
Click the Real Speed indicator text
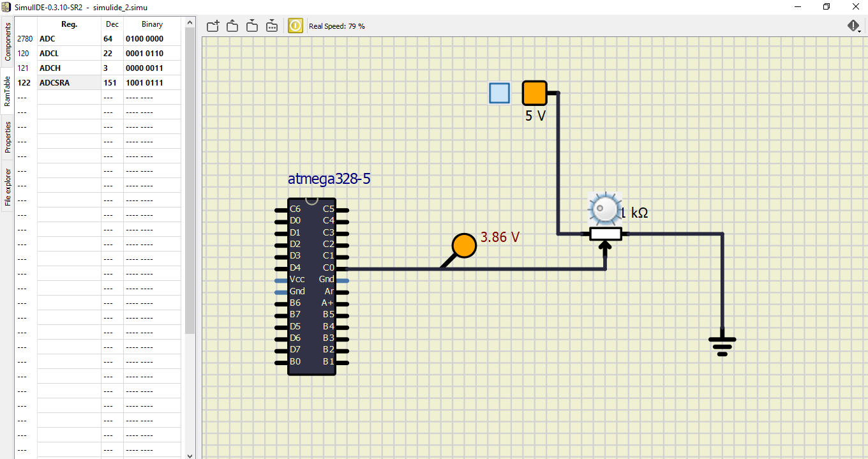337,26
